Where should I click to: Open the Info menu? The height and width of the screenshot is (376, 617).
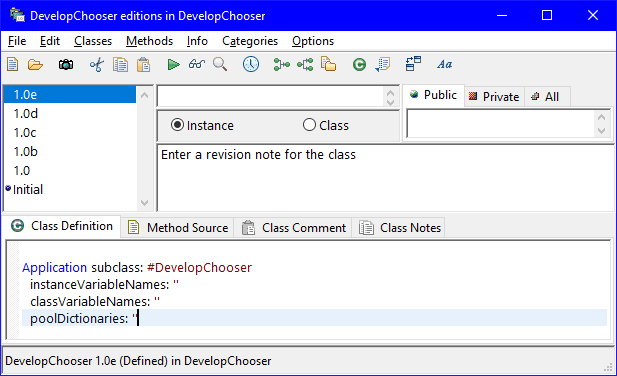tap(197, 41)
